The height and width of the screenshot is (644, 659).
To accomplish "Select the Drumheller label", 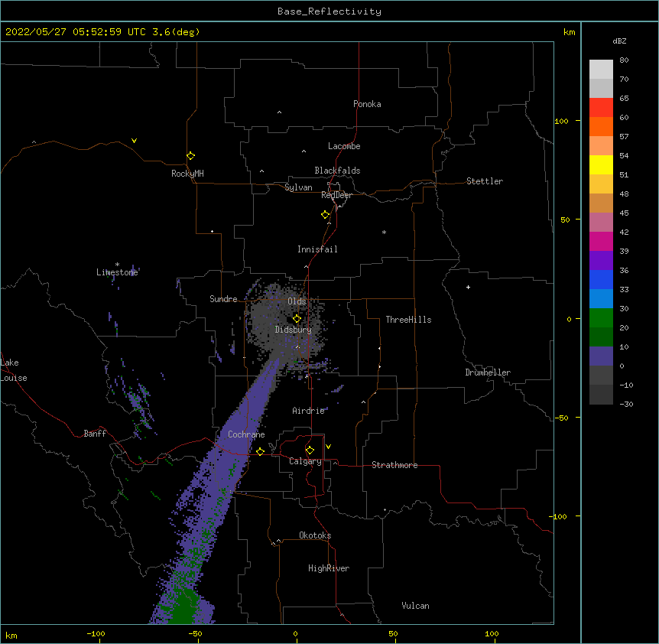I will [488, 372].
